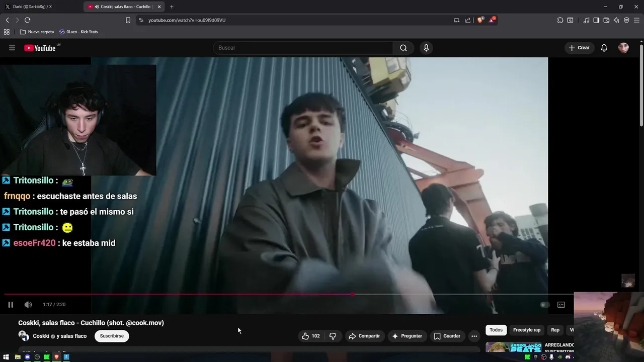Toggle the browser sidebar panel icon
Viewport: 644px width, 362px height.
[x=596, y=20]
